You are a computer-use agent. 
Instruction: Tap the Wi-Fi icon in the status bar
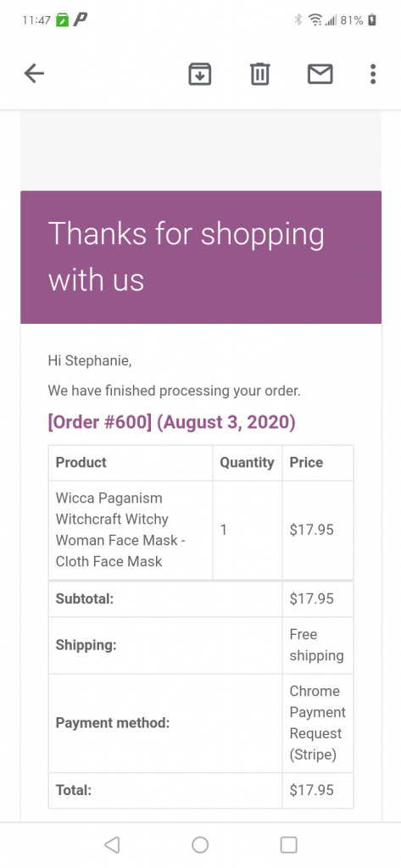click(315, 20)
